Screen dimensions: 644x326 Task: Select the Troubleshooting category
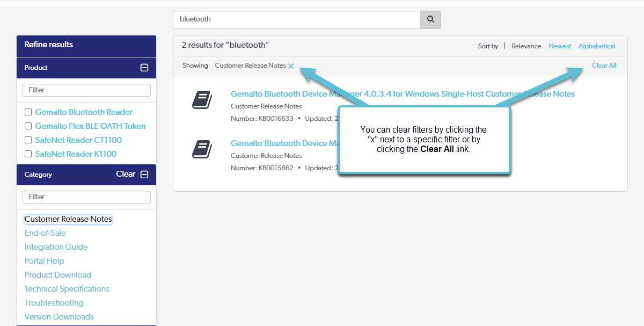[x=54, y=302]
